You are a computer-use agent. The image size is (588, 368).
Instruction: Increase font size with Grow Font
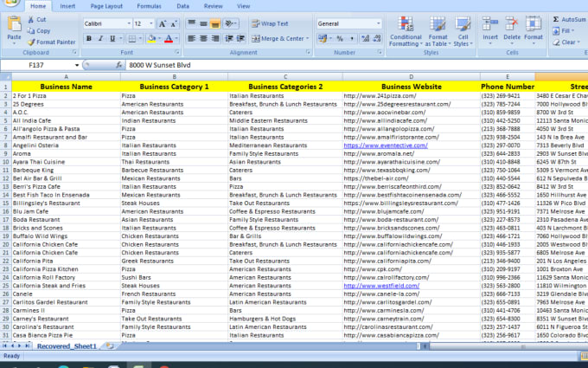click(163, 23)
